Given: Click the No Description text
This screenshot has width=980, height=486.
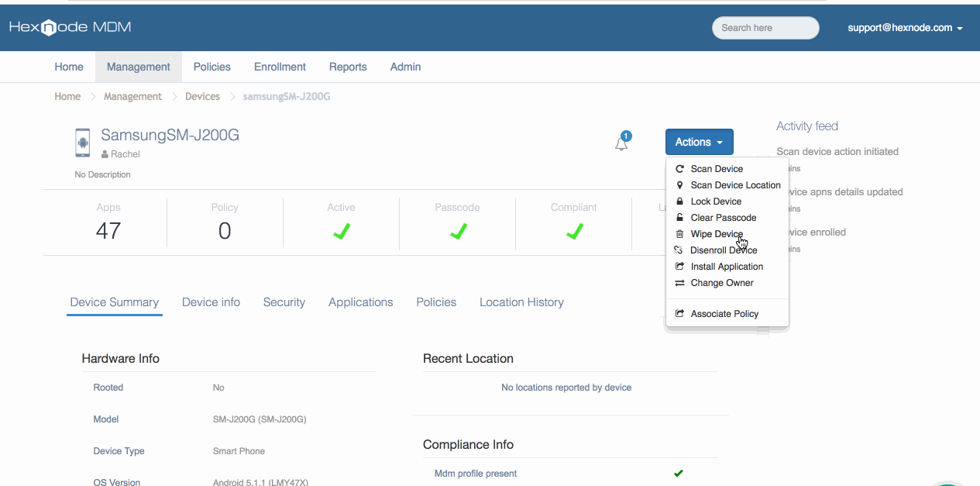Looking at the screenshot, I should point(103,175).
